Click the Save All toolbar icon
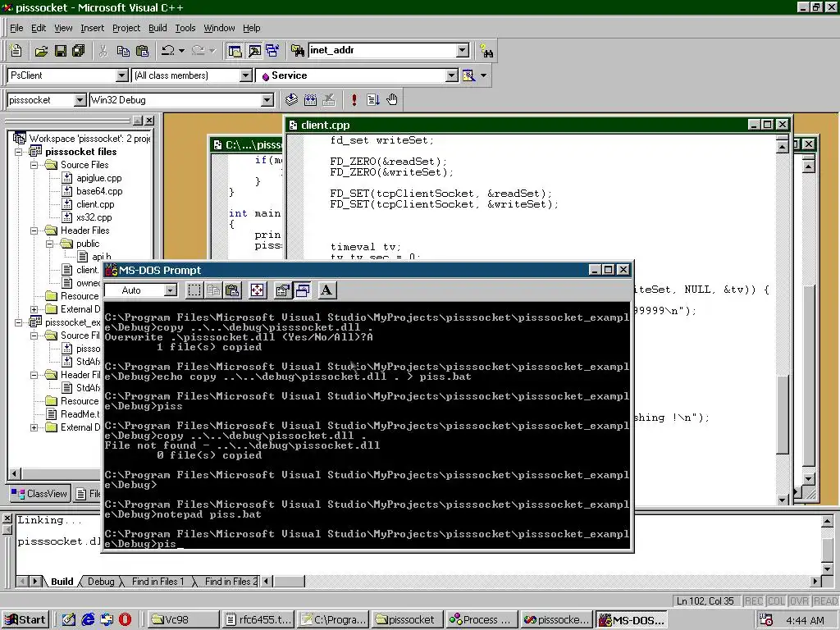Screen dimensions: 840x630 [79, 51]
